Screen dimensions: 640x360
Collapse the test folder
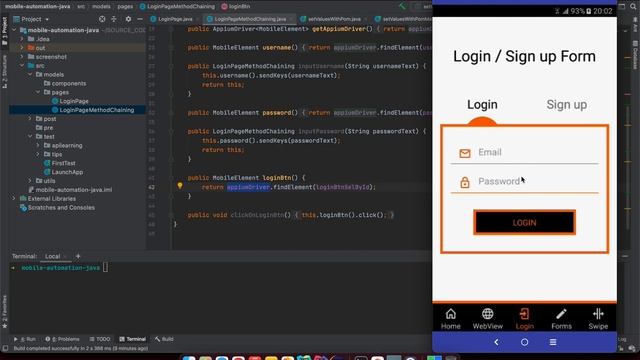click(30, 136)
